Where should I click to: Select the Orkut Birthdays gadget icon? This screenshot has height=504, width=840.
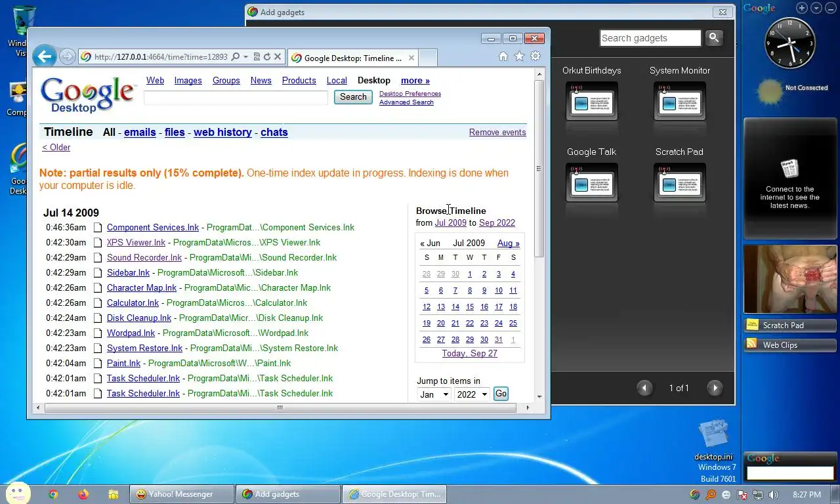(x=591, y=101)
